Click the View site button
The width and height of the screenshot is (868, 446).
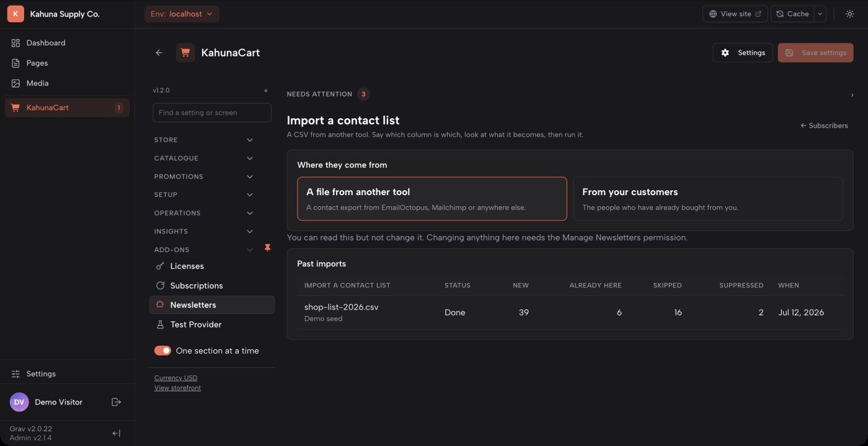(735, 14)
